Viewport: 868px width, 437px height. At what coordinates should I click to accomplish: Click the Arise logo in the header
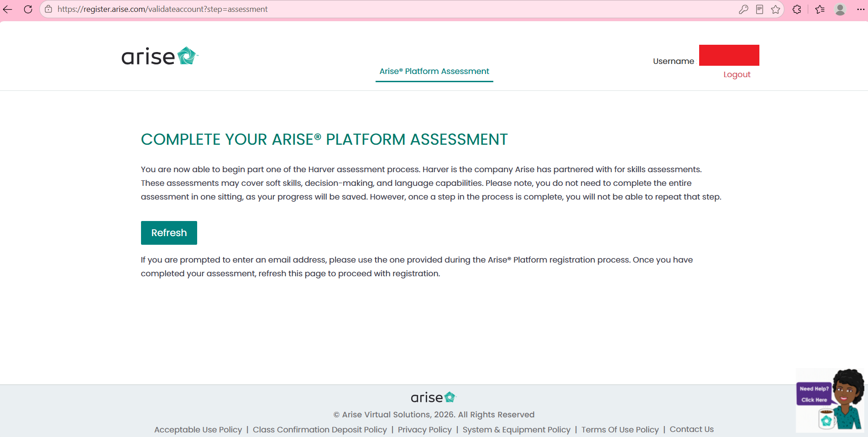pyautogui.click(x=160, y=56)
